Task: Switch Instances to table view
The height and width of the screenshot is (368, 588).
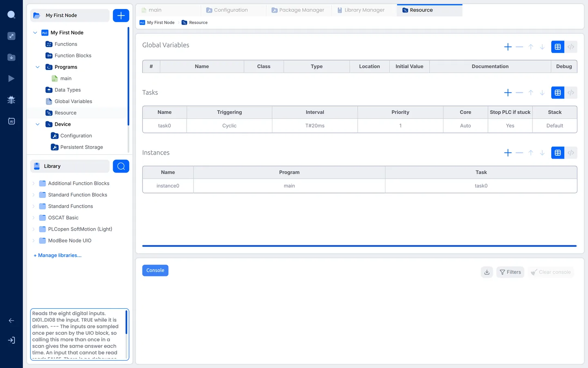Action: [558, 153]
